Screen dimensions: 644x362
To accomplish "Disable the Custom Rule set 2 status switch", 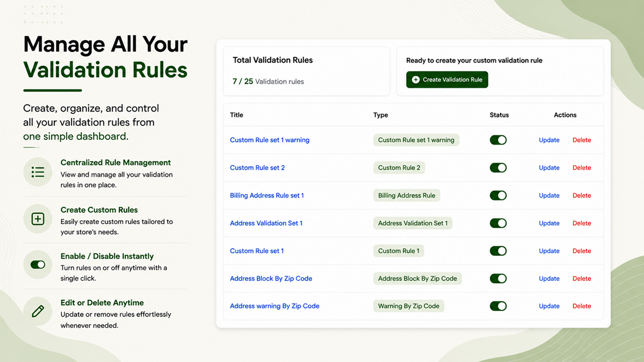I will 498,167.
